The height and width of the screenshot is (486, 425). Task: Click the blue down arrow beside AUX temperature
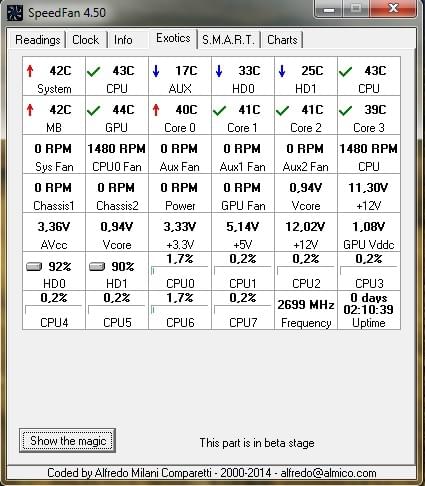pyautogui.click(x=156, y=71)
